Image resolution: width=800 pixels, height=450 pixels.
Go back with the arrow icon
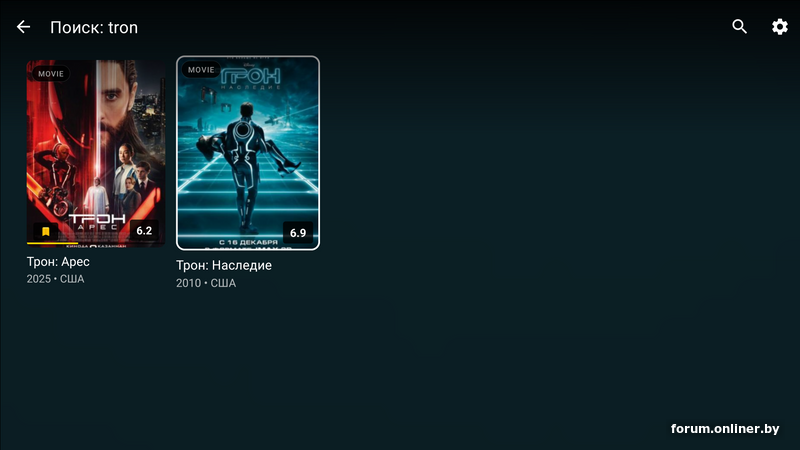tap(23, 27)
